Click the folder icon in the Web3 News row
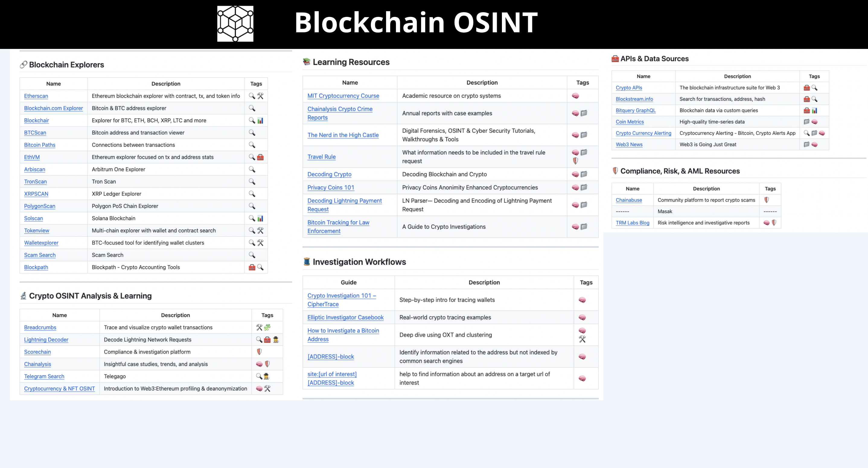This screenshot has width=868, height=468. (x=807, y=145)
